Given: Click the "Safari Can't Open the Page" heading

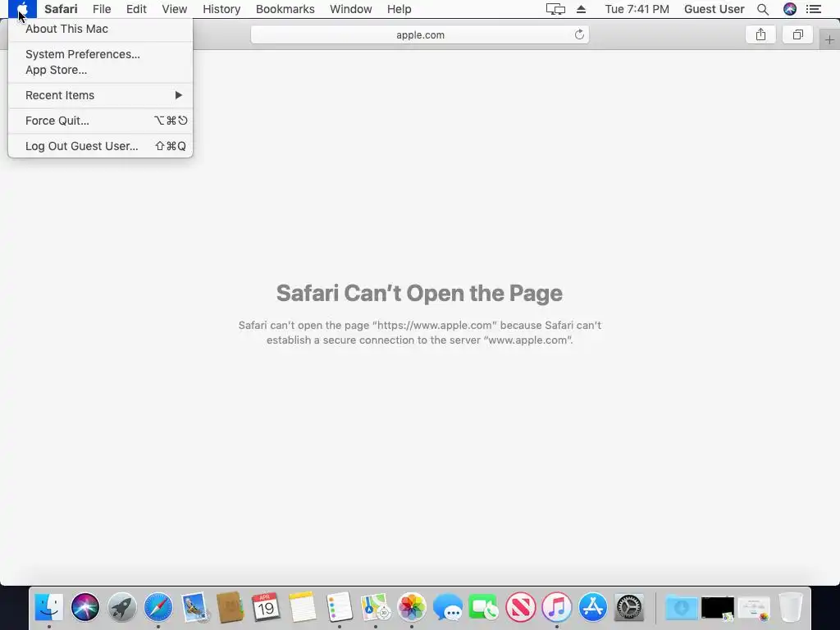Looking at the screenshot, I should tap(419, 293).
